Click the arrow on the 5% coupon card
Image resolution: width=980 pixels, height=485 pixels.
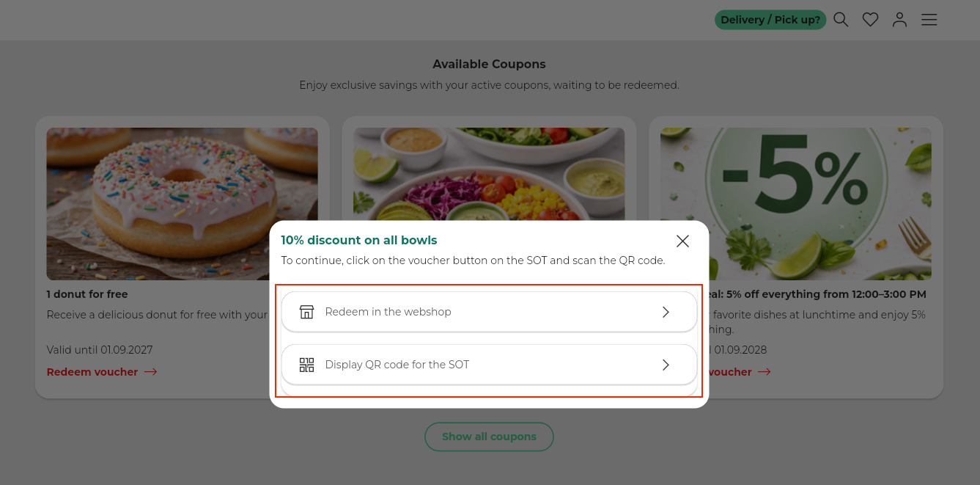(765, 372)
